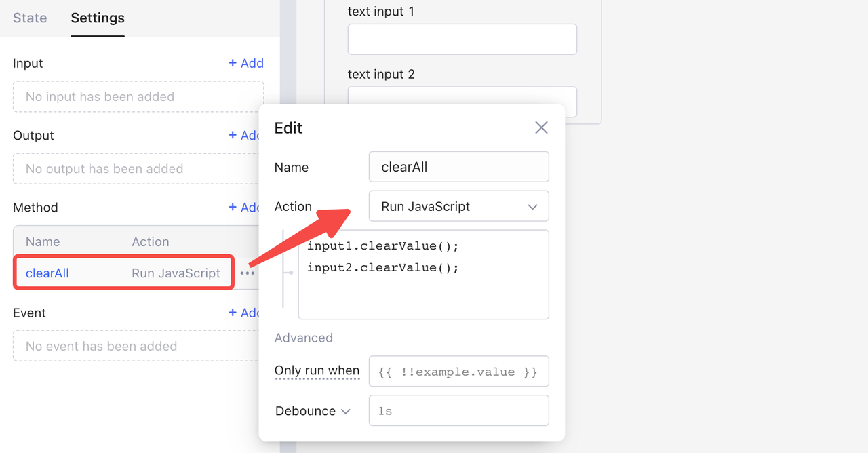Screen dimensions: 868x453
Task: Add a new Event
Action: pos(243,313)
